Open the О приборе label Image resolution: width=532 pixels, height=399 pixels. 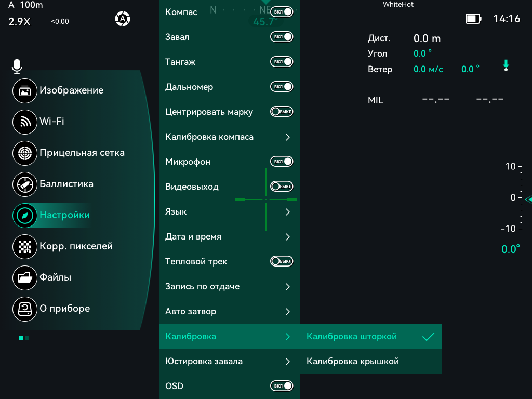click(65, 309)
